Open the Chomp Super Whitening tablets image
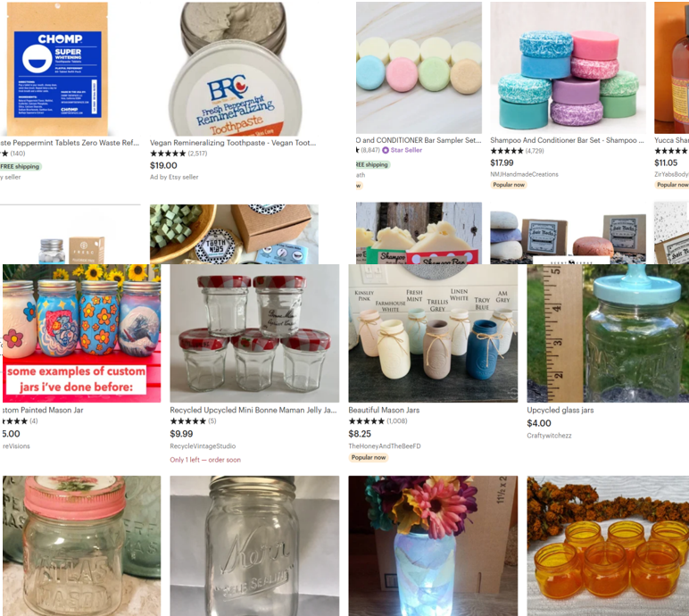This screenshot has width=689, height=616. [x=57, y=69]
